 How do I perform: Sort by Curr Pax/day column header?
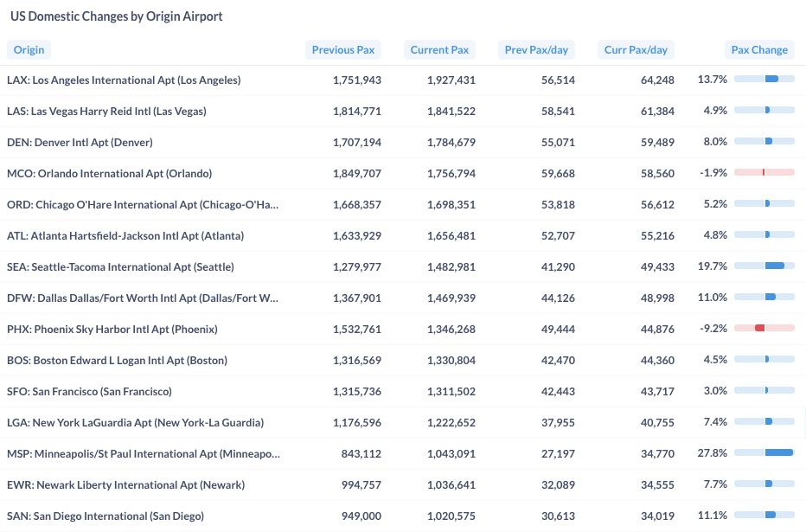(636, 50)
